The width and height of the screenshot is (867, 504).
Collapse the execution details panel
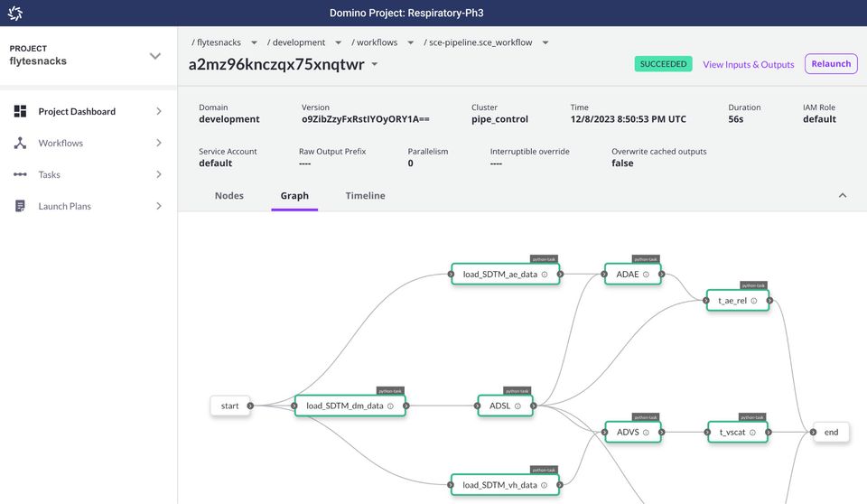click(x=842, y=195)
